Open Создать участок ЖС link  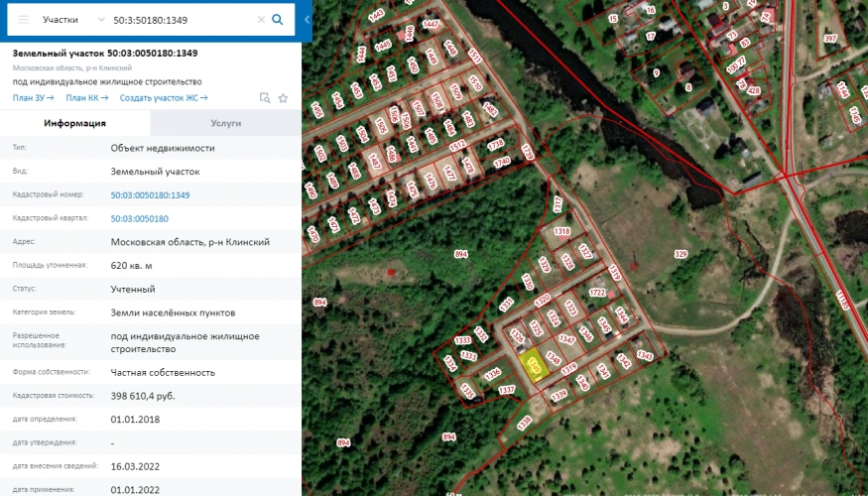click(x=164, y=98)
